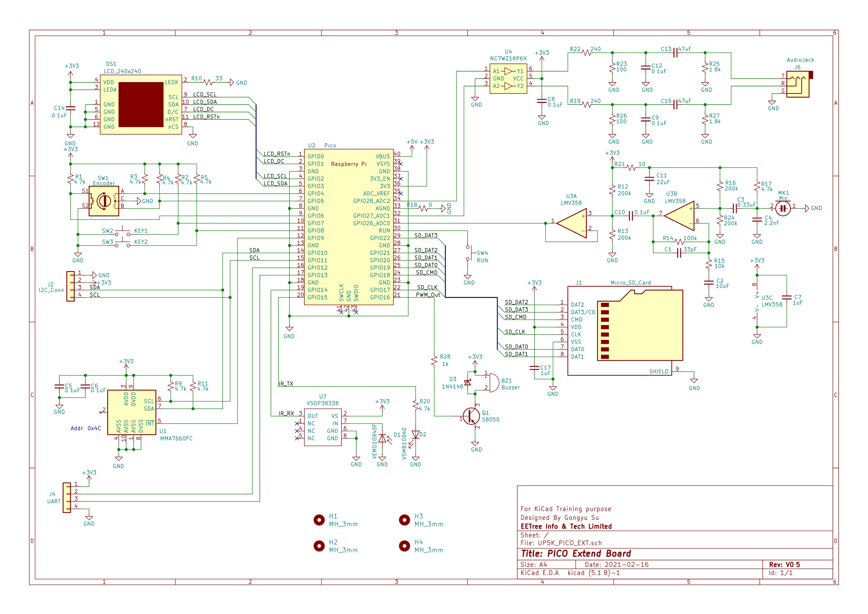Click resistor R20 4.7k symbol

tap(416, 405)
